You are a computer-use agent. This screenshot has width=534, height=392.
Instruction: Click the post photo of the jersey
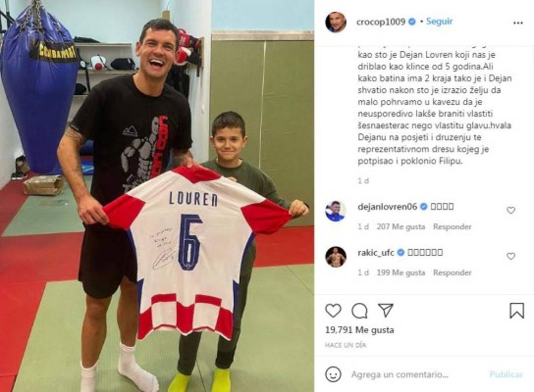click(x=157, y=196)
